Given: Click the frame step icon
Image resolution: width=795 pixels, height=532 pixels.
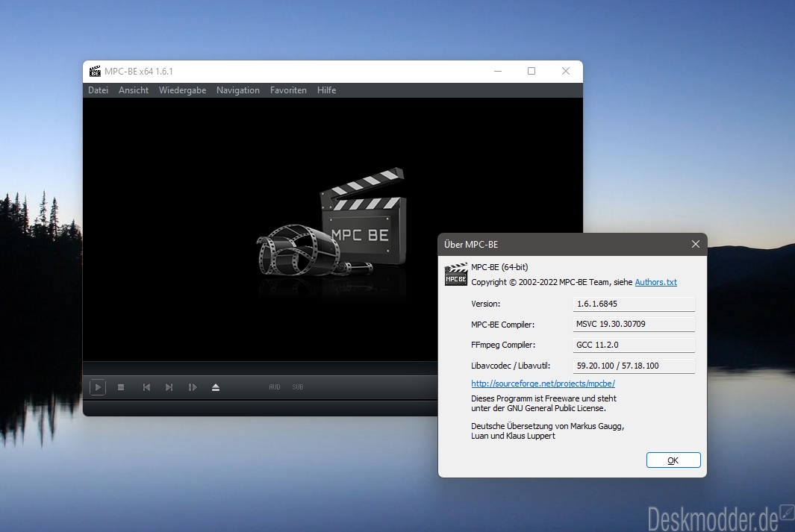Looking at the screenshot, I should [192, 387].
